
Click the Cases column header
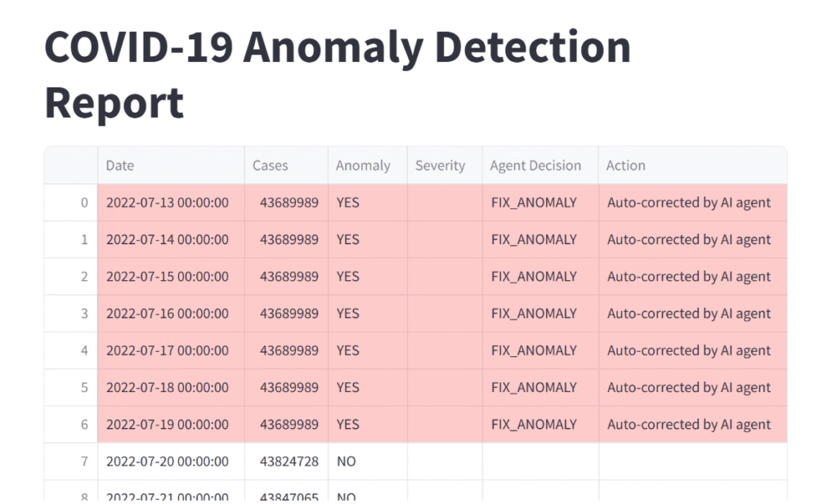tap(285, 166)
